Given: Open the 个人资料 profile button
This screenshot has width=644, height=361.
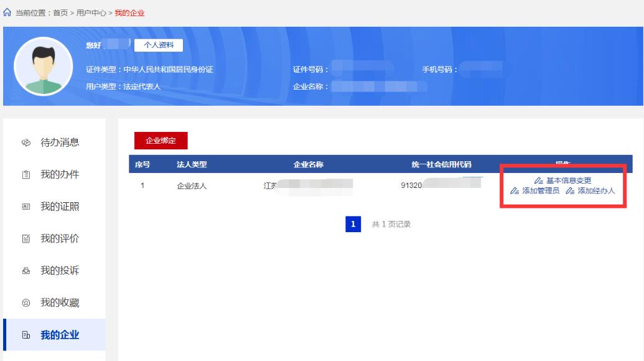Looking at the screenshot, I should coord(158,45).
